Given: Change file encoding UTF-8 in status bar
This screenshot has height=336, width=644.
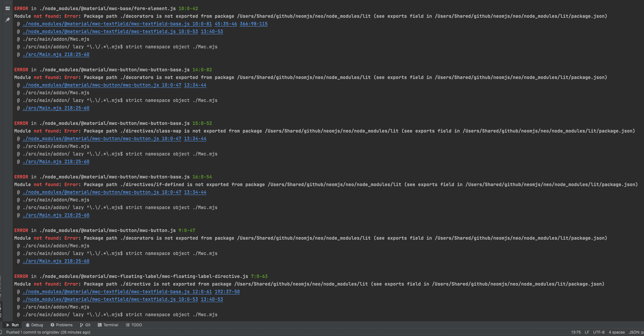Looking at the screenshot, I should click(x=599, y=332).
